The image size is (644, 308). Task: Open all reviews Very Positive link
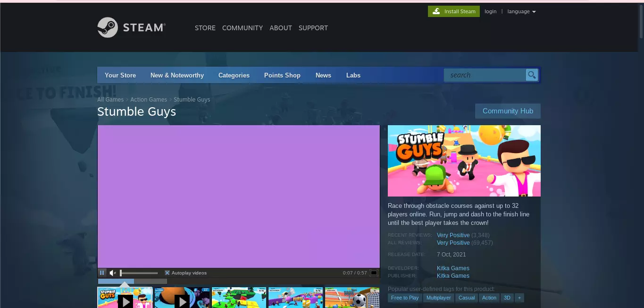point(453,243)
